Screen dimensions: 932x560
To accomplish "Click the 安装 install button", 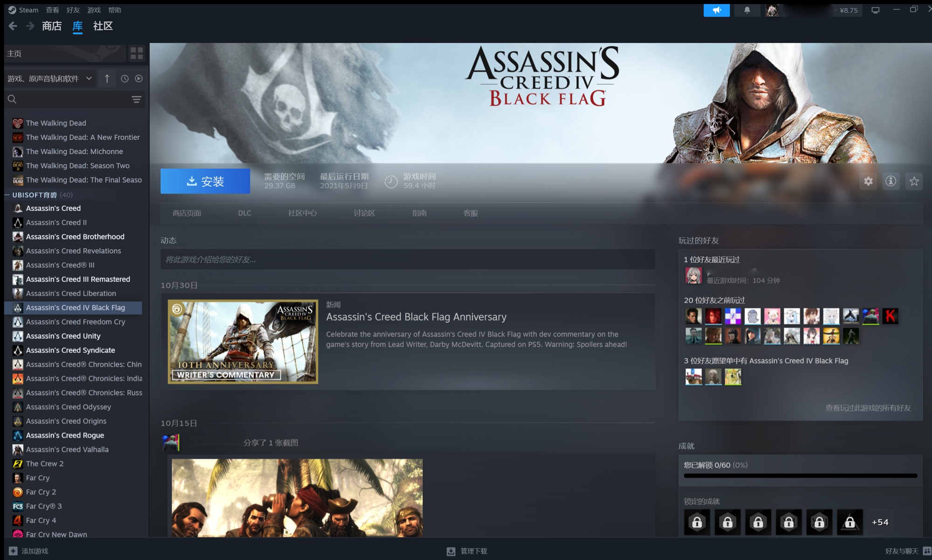I will (x=205, y=181).
